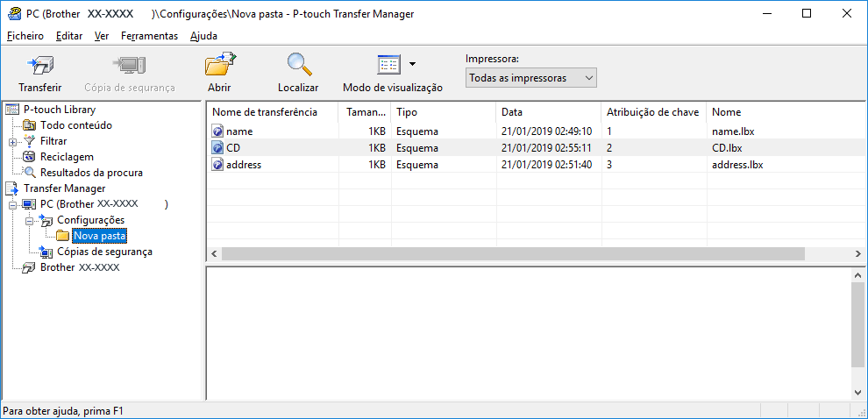Select the Nova pasta folder

coord(100,236)
